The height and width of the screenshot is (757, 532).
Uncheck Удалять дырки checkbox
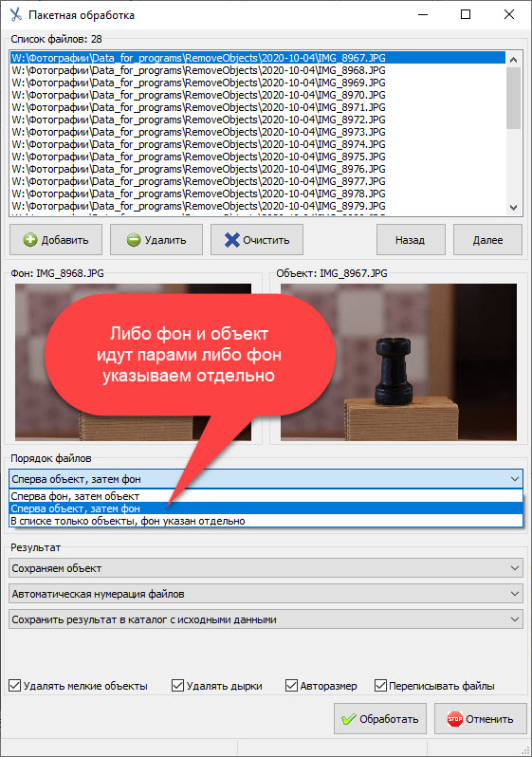coord(177,686)
